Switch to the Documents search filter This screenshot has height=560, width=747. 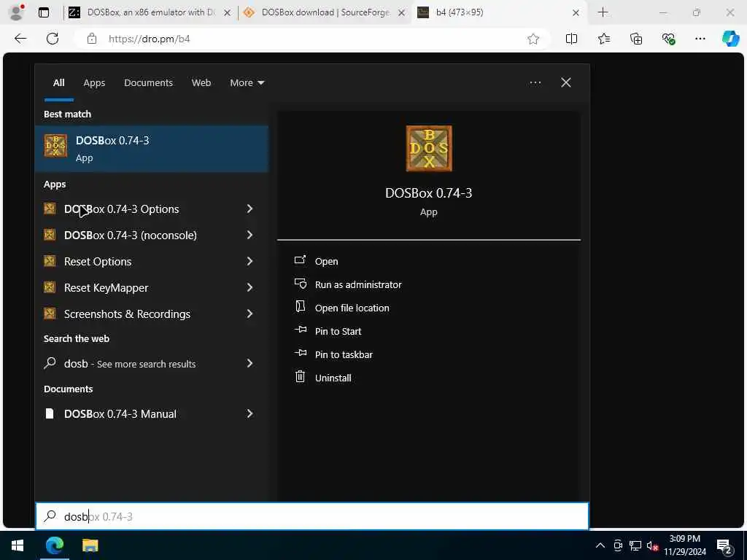148,83
